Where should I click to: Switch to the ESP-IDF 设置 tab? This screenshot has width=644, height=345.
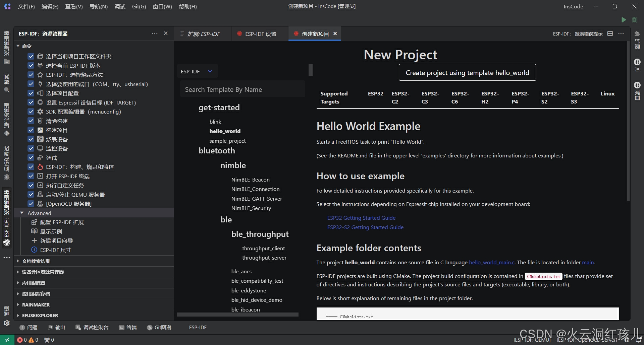click(x=260, y=34)
